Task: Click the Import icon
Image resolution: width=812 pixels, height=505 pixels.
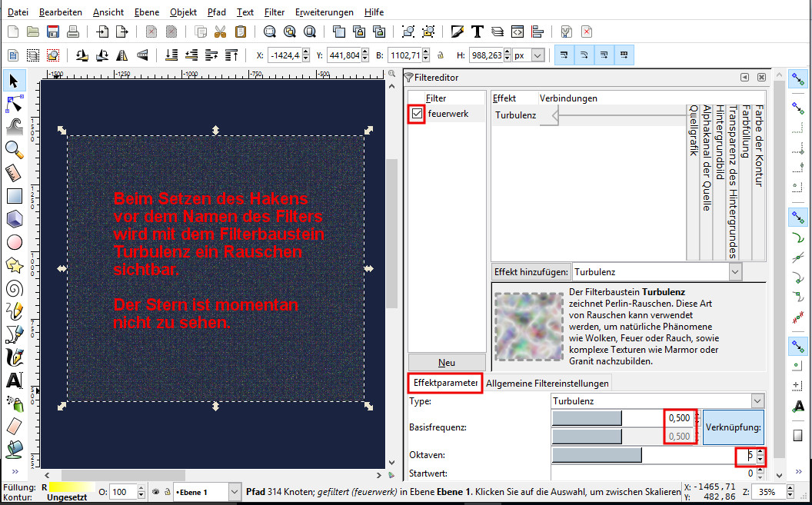Action: 101,32
